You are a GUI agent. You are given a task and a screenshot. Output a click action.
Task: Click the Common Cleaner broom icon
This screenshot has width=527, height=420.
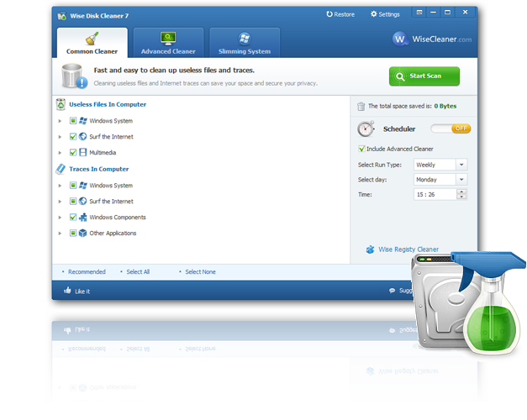coord(92,39)
